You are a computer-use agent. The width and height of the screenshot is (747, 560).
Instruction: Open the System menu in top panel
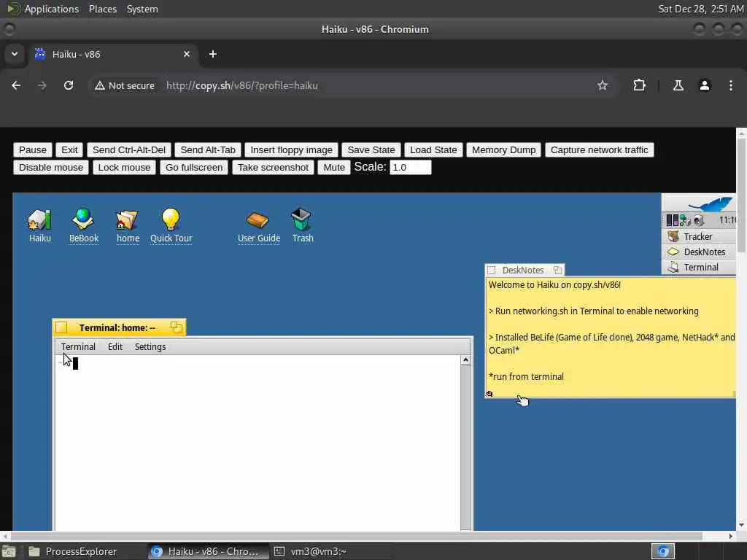pos(142,9)
